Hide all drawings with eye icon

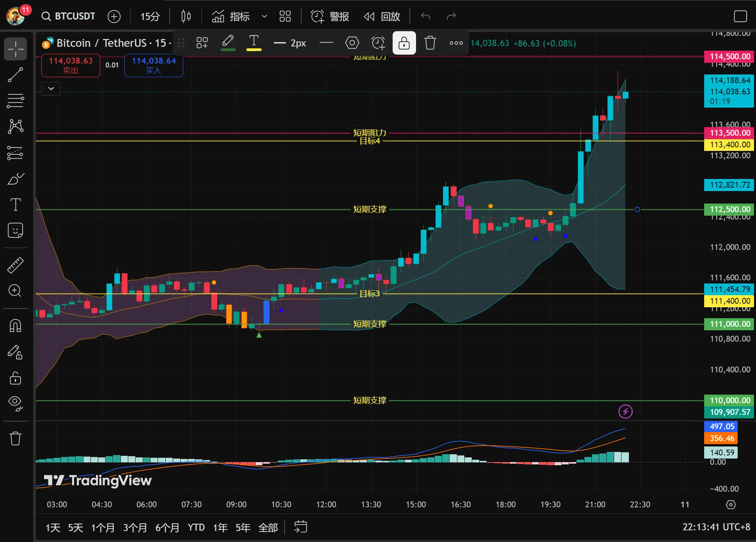pos(16,404)
